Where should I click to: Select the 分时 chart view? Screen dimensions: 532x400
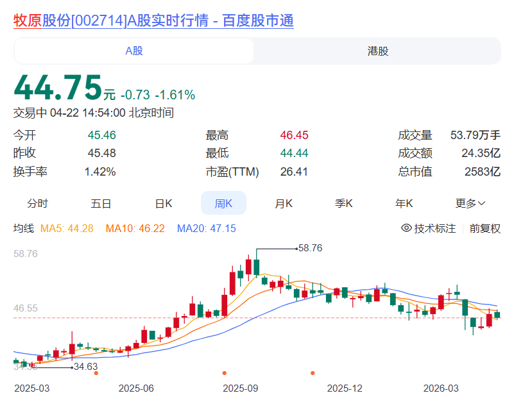tap(37, 203)
